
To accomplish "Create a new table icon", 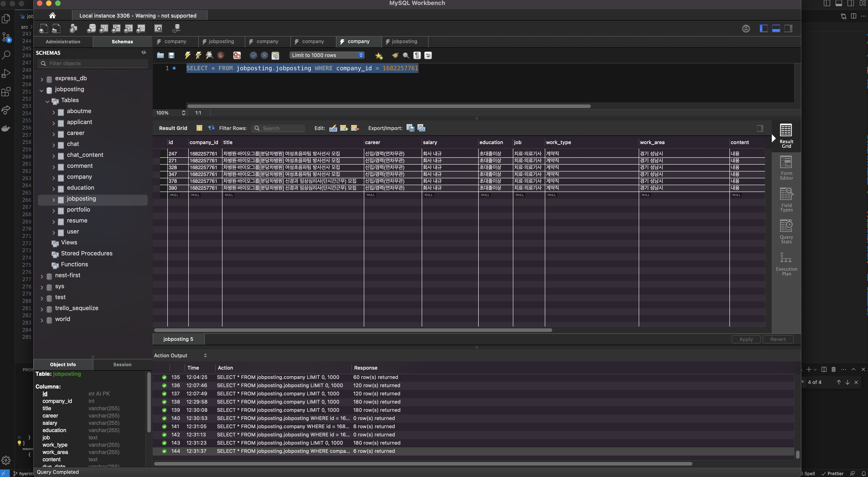I will click(104, 29).
